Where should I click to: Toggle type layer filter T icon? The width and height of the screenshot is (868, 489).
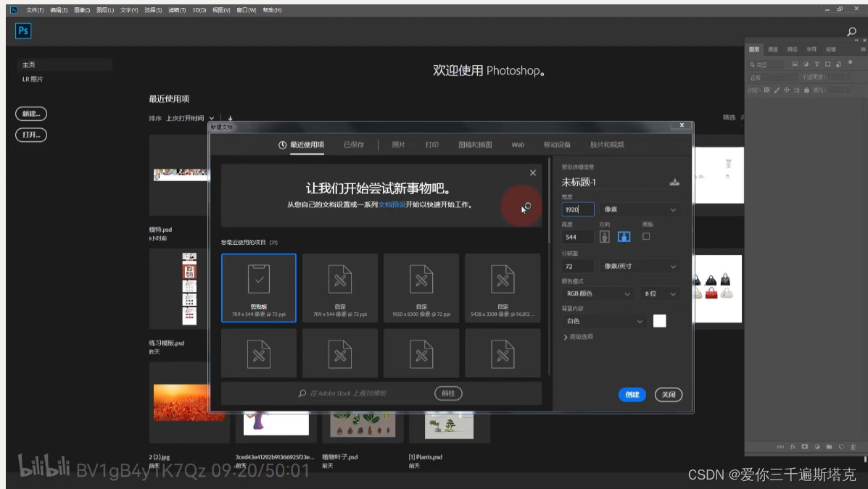pyautogui.click(x=817, y=64)
